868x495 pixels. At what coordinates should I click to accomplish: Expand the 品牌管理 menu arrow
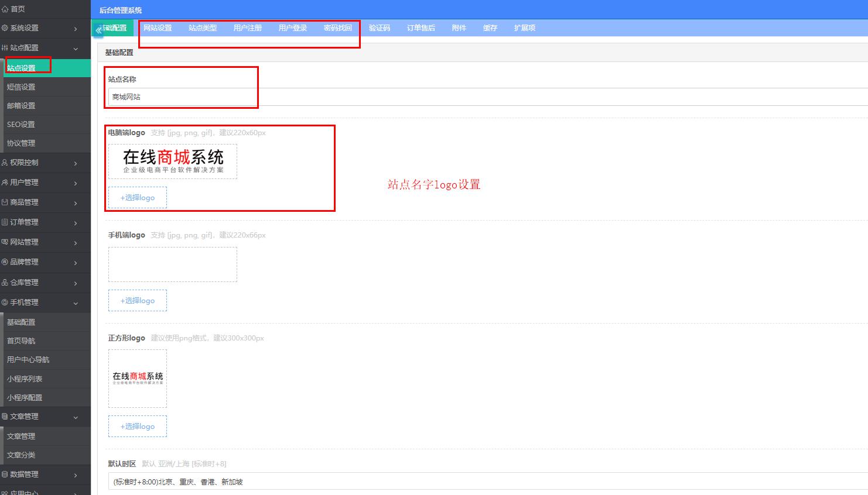click(76, 263)
